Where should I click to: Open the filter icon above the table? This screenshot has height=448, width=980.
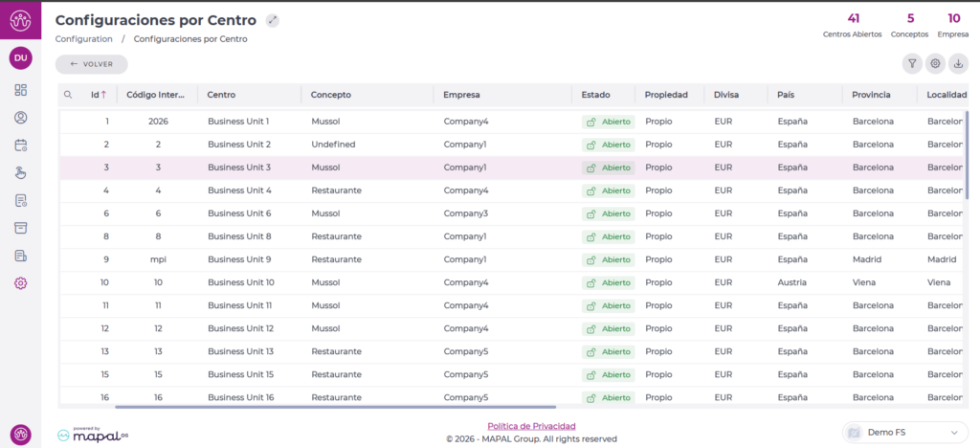click(912, 64)
